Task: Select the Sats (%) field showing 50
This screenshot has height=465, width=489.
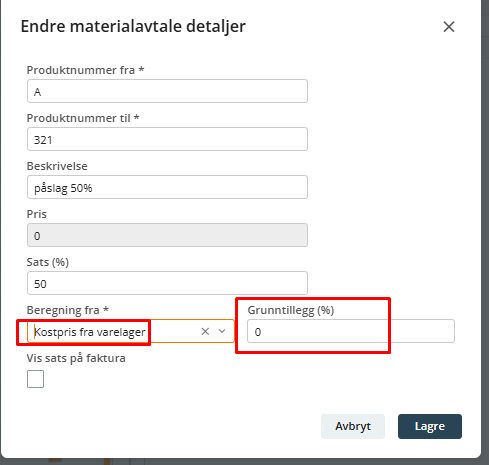Action: coord(167,283)
